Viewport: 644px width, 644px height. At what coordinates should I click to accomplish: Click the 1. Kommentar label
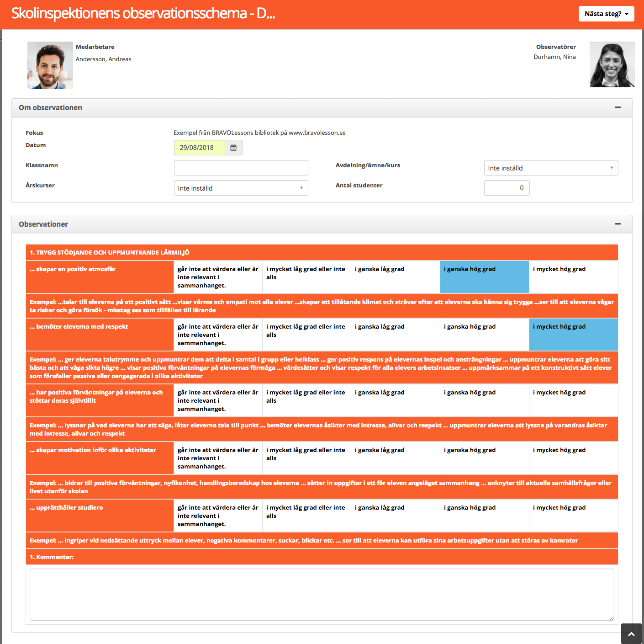[x=52, y=557]
